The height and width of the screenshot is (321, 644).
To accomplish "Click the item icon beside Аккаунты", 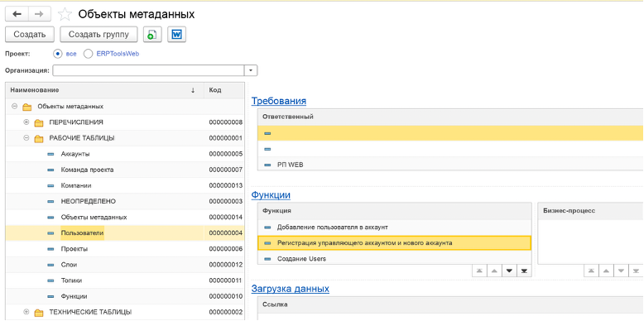I will pyautogui.click(x=50, y=155).
